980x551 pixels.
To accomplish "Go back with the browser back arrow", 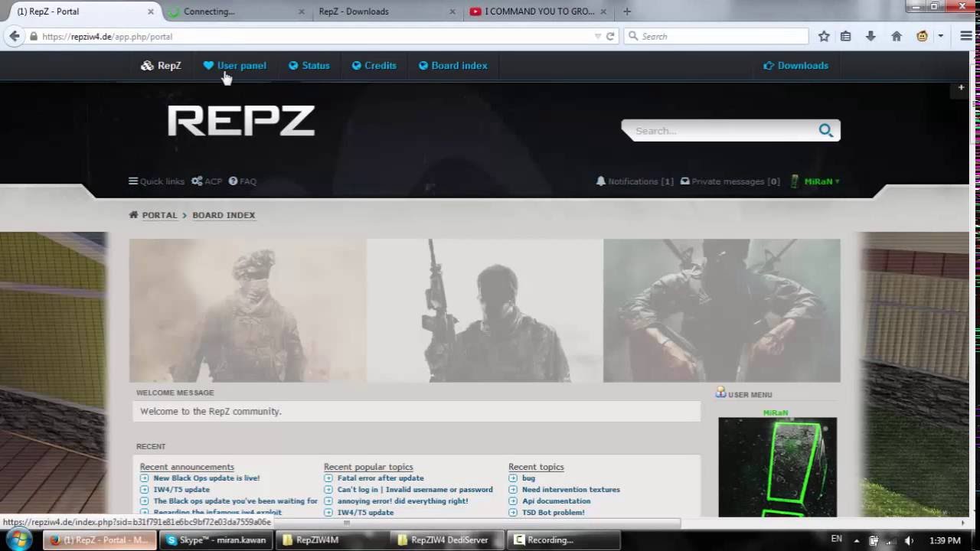I will tap(14, 36).
